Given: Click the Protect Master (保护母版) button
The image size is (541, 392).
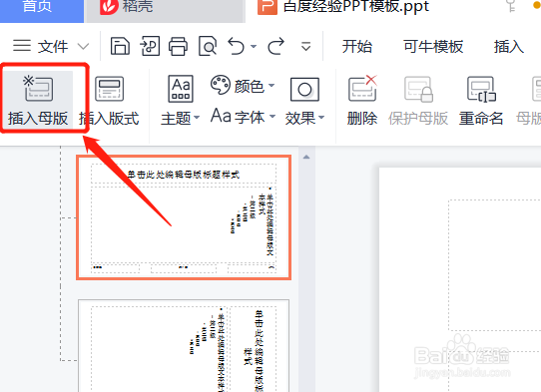Looking at the screenshot, I should (418, 101).
